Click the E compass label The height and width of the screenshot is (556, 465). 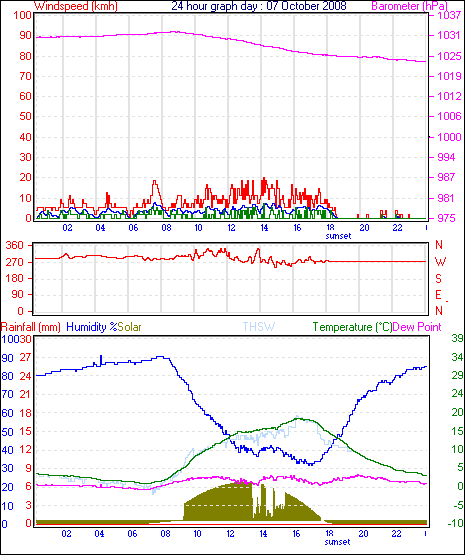(x=439, y=295)
